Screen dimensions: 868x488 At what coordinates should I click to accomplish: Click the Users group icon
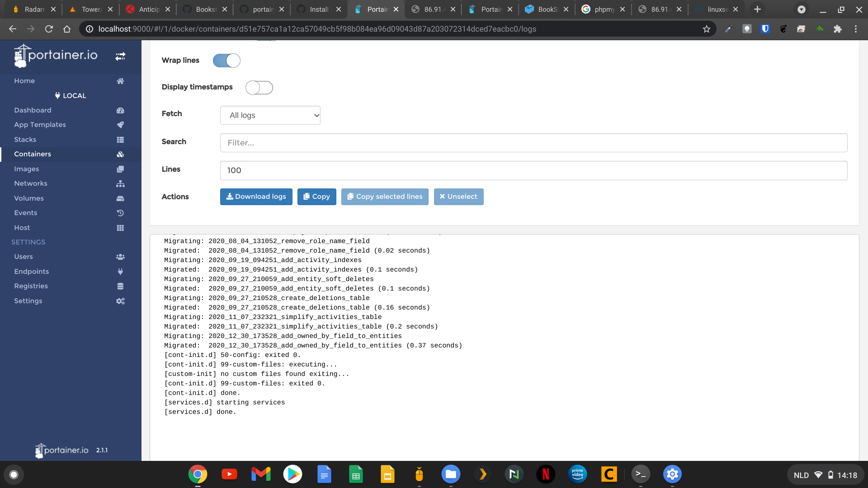coord(120,257)
